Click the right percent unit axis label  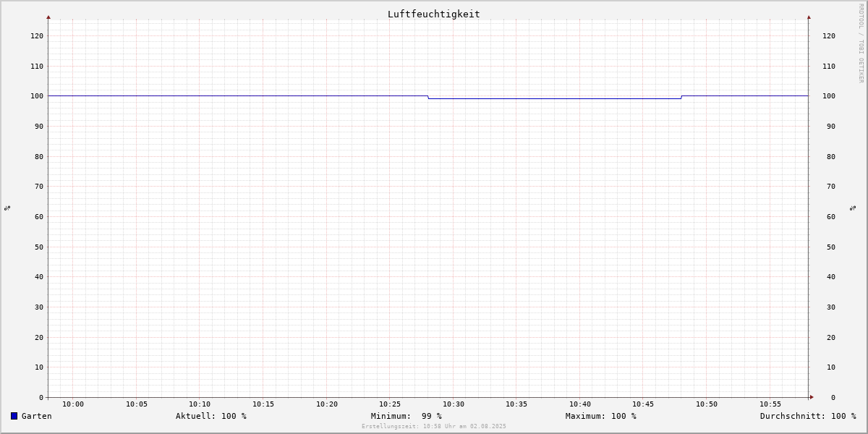[853, 208]
